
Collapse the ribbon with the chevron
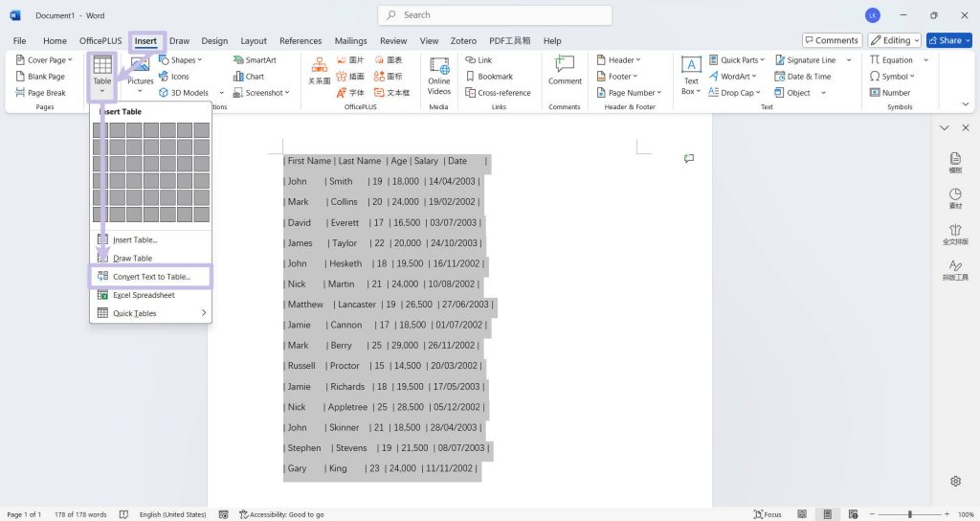click(x=965, y=103)
